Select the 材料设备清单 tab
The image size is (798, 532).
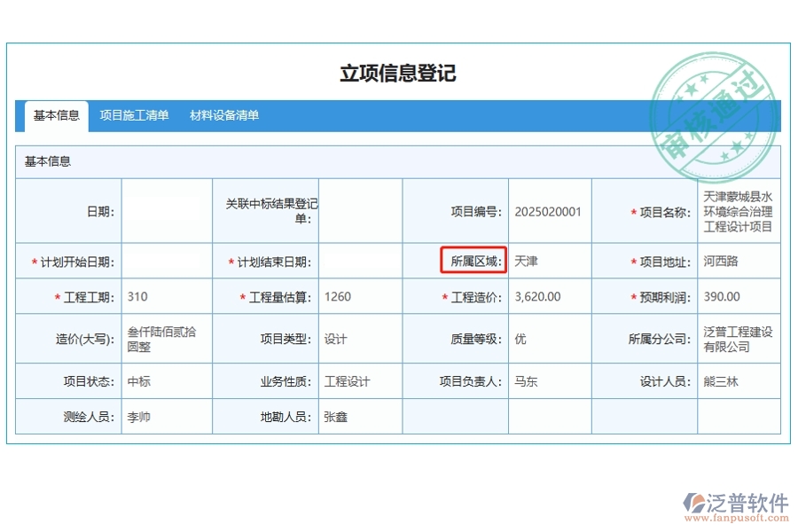[224, 115]
